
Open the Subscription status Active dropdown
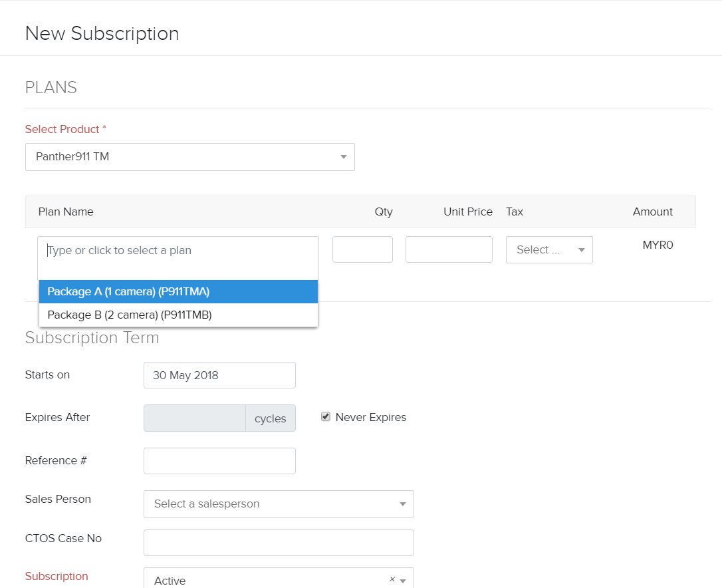(x=266, y=580)
